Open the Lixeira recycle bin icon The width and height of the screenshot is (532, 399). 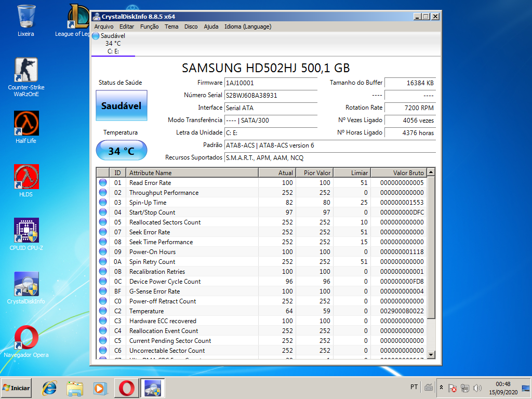point(26,20)
